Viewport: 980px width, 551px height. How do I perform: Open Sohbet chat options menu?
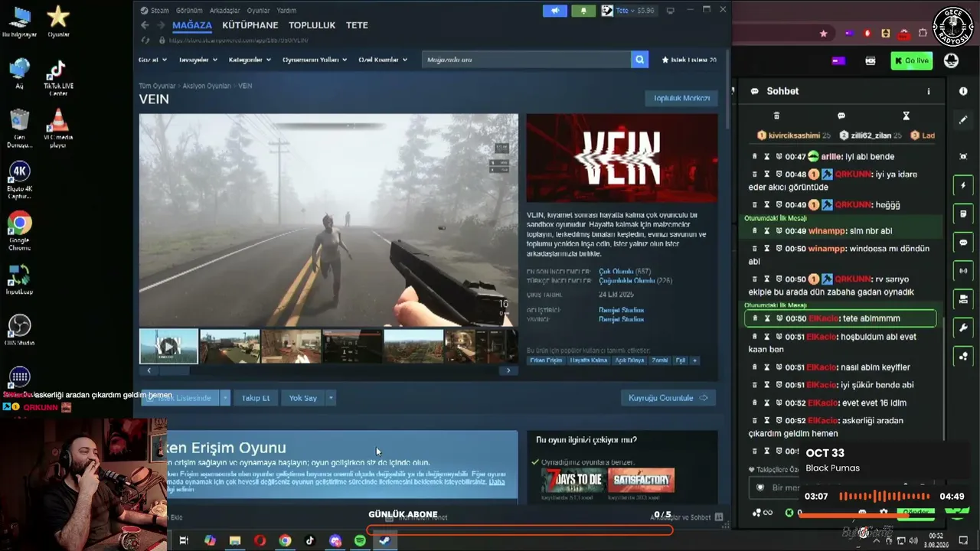point(929,91)
